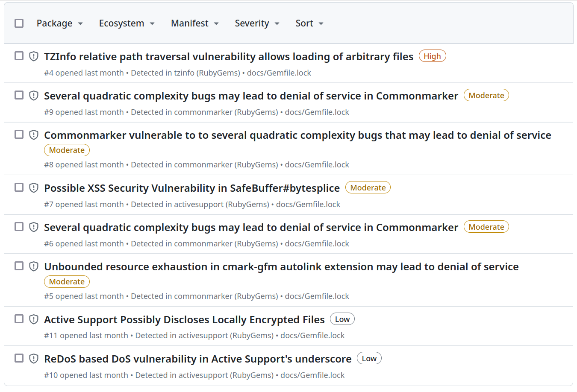Click '#9 opened last month' detail text
Viewport: 577px width, 392px height.
(x=84, y=112)
